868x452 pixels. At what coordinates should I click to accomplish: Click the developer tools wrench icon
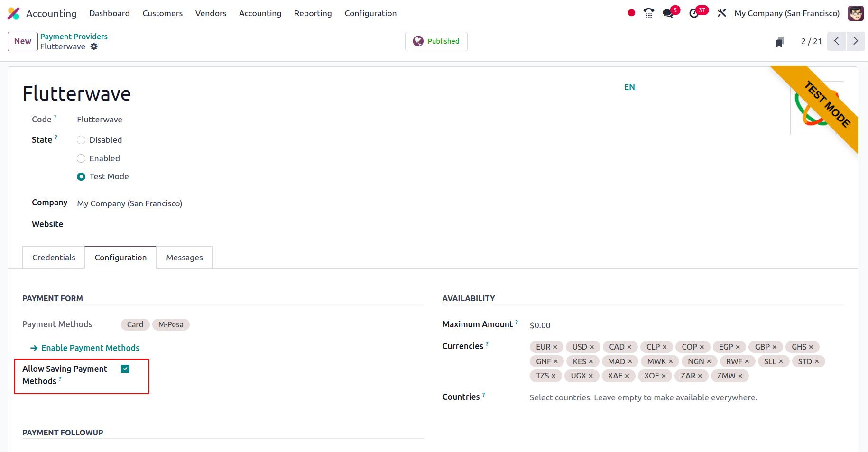[721, 13]
